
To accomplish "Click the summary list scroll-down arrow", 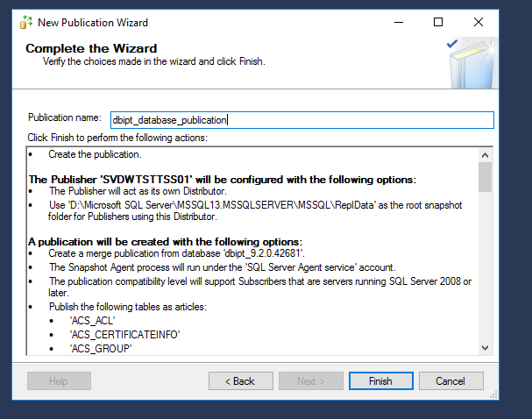I will click(x=486, y=348).
